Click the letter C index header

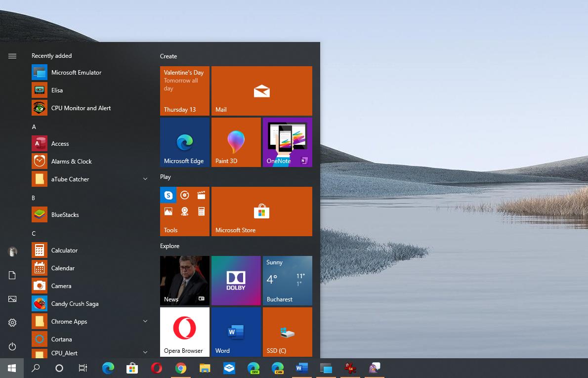tap(34, 233)
